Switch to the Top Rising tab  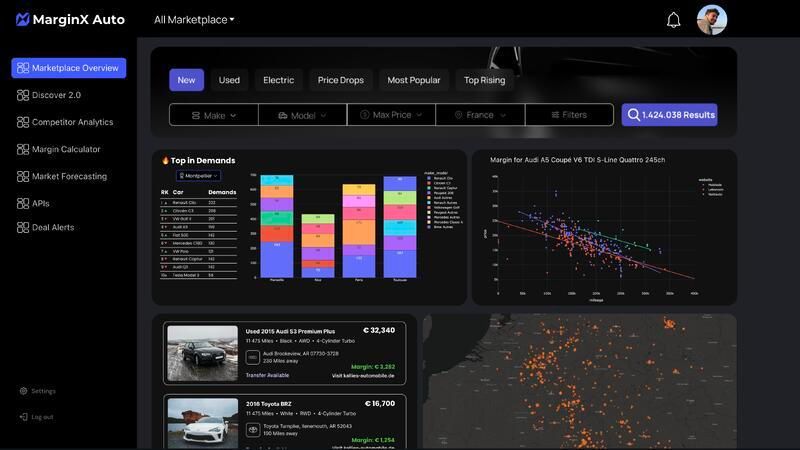point(484,80)
